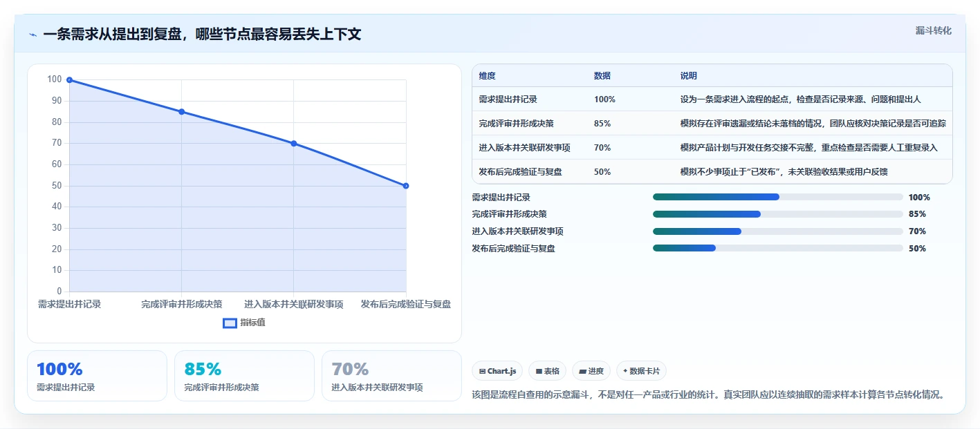Click the title 一条需求从提出到复盘
Viewport: 980px width, 429px height.
coord(202,34)
